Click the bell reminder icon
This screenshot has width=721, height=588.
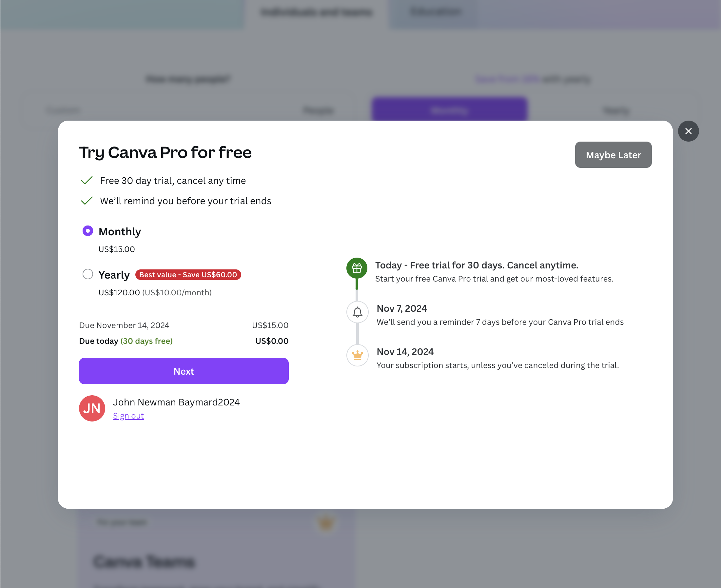357,312
